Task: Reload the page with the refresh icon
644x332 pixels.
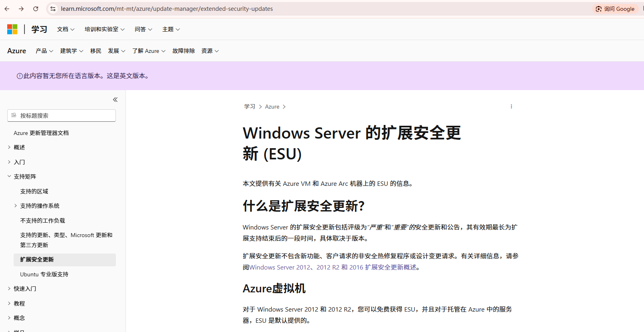Action: 36,9
